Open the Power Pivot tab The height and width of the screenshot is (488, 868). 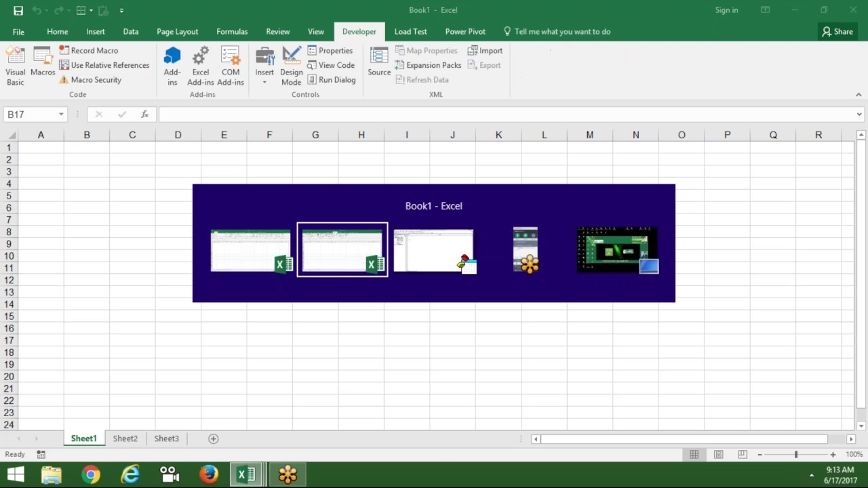(x=465, y=31)
